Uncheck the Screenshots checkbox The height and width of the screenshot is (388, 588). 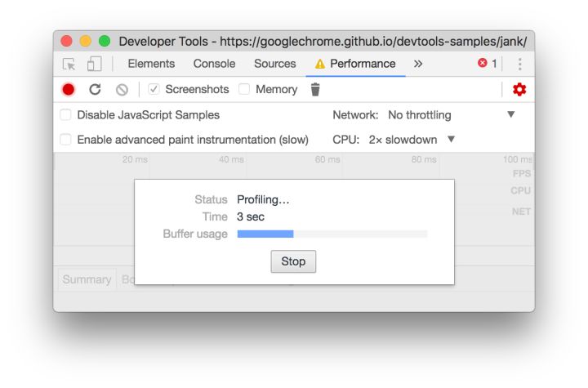(154, 89)
